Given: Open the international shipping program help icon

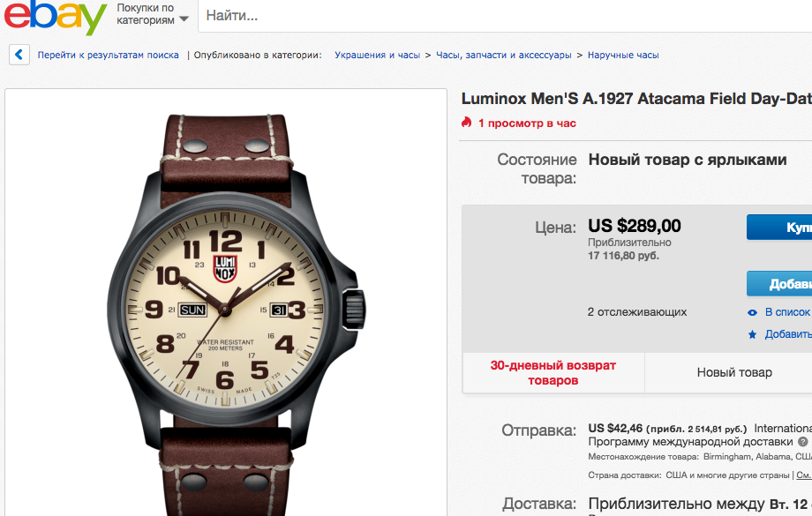Looking at the screenshot, I should point(803,441).
